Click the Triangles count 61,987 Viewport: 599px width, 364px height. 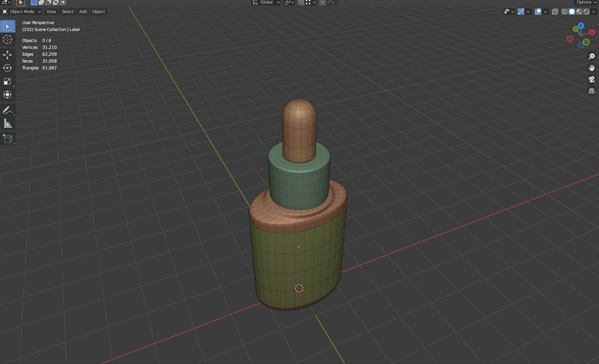coord(50,68)
